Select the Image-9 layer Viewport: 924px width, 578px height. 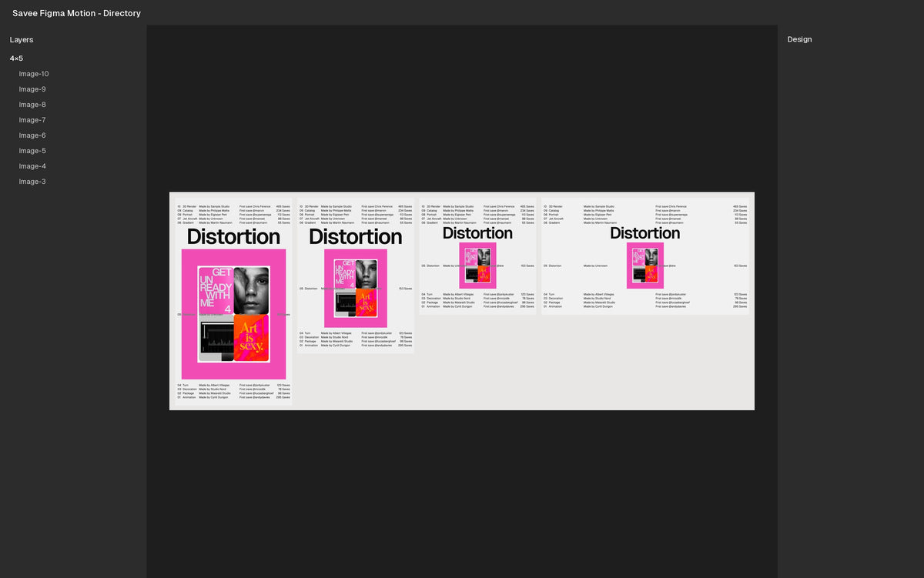pyautogui.click(x=32, y=89)
